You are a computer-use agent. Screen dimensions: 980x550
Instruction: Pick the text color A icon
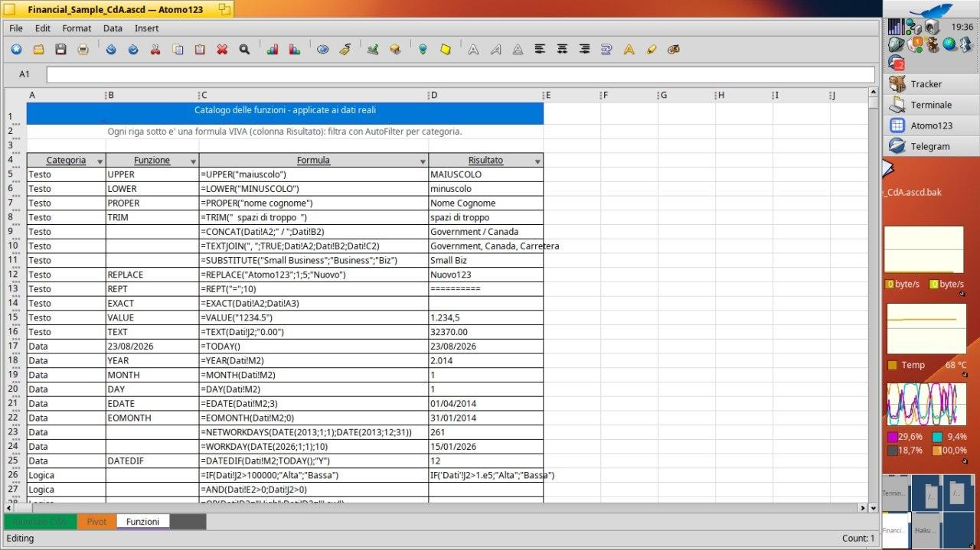[x=629, y=49]
